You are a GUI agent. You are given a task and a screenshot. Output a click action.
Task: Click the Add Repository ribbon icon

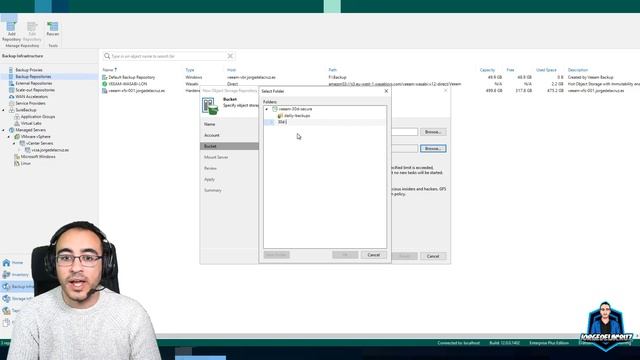pyautogui.click(x=11, y=27)
